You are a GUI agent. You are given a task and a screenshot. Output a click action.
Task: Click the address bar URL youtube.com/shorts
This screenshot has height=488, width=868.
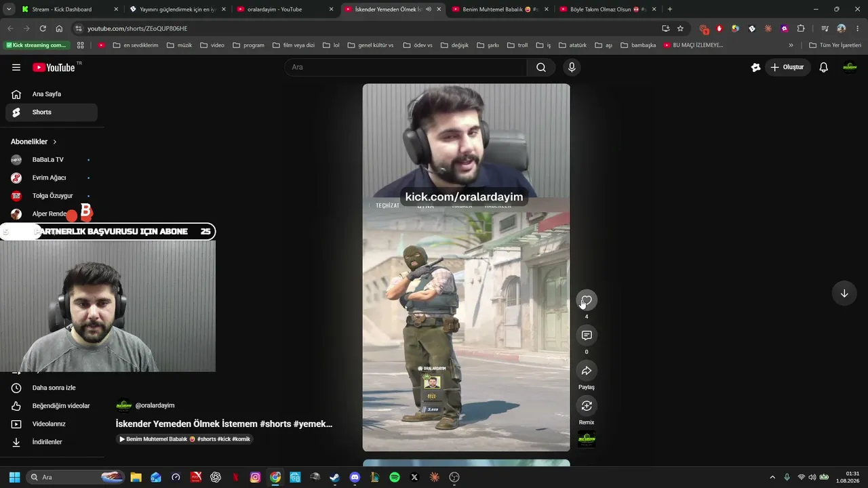pos(138,28)
